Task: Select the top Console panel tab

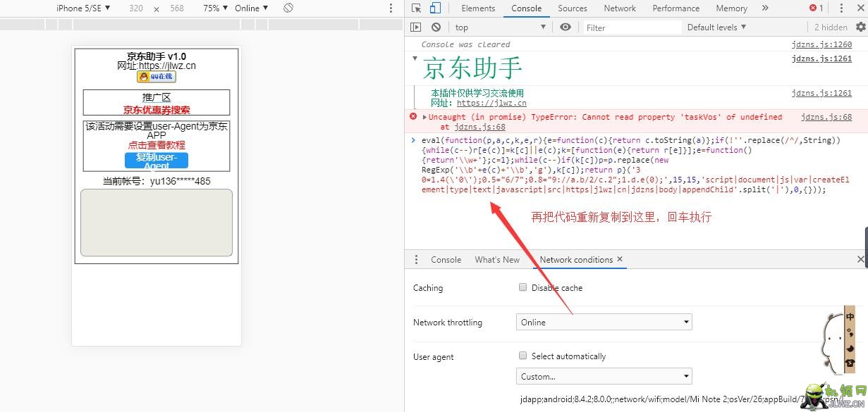Action: (x=527, y=8)
